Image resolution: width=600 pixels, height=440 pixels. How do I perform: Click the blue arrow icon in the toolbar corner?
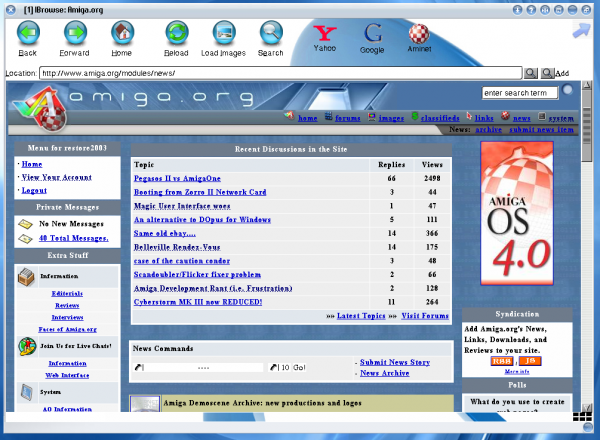pos(581,31)
